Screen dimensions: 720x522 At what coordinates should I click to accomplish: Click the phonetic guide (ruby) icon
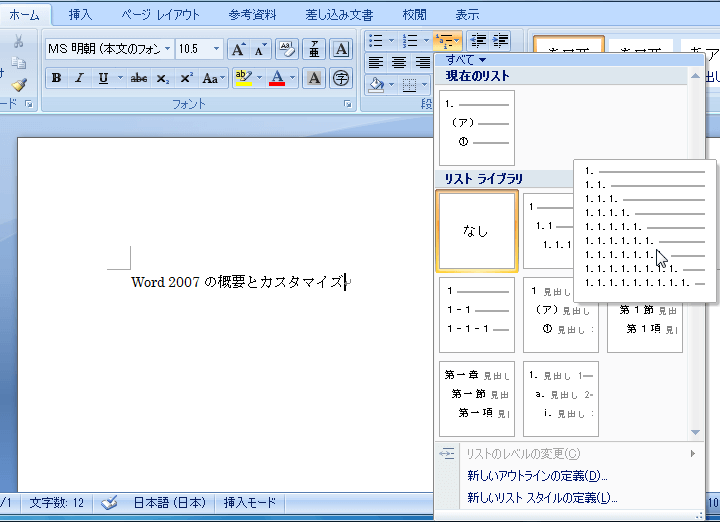coord(314,49)
